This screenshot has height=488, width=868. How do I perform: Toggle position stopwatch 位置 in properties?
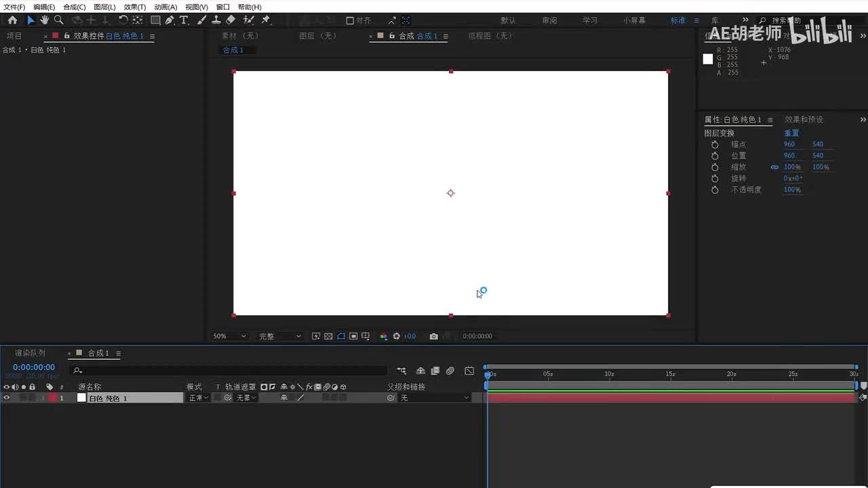tap(715, 156)
